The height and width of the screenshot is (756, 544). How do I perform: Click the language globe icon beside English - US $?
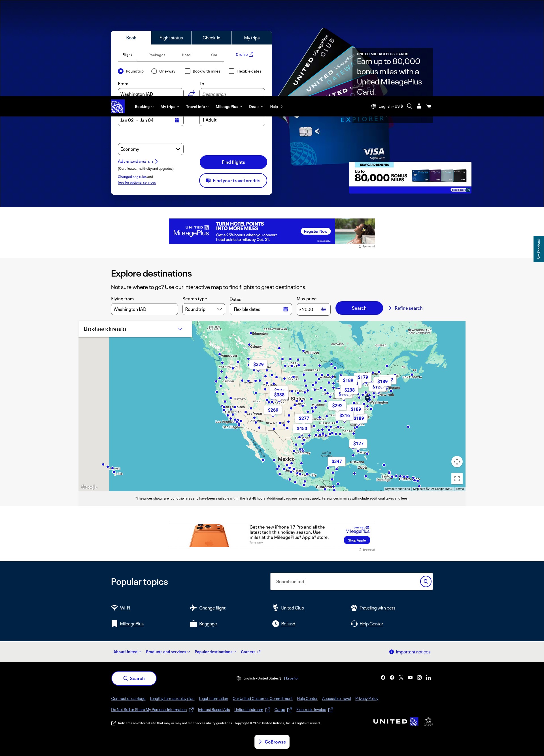[x=374, y=106]
